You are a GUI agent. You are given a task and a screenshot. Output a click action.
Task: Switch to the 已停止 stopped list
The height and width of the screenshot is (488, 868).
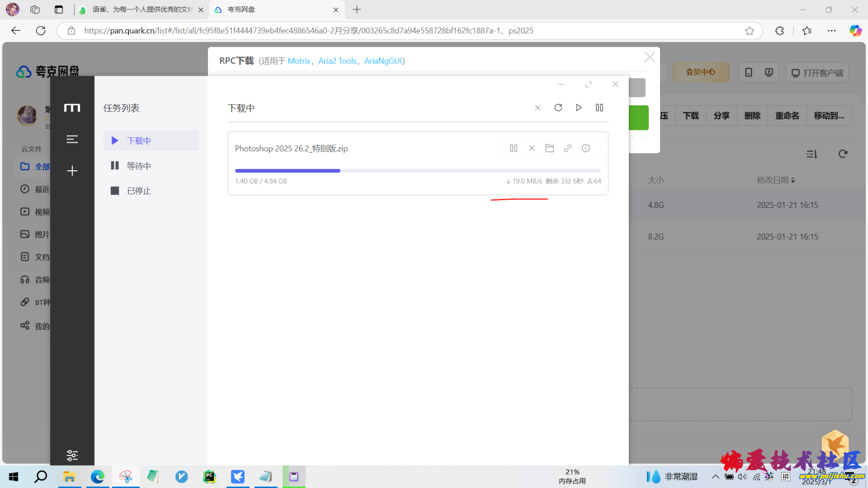pyautogui.click(x=139, y=191)
